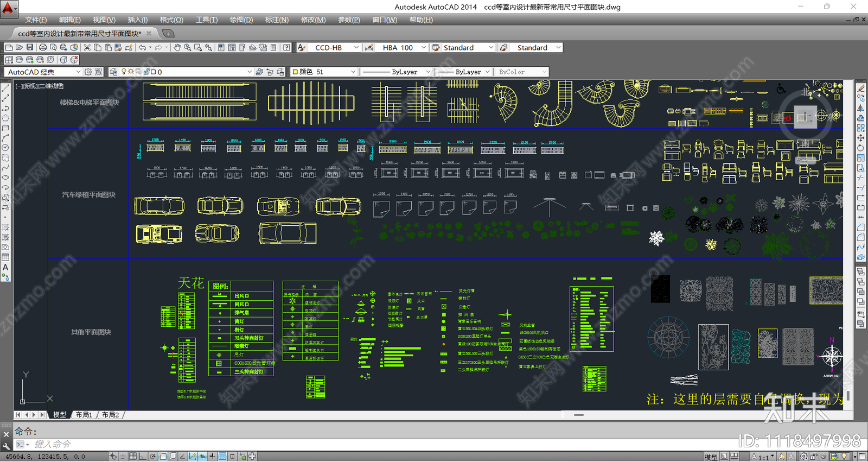
Task: Click the Cut scissors icon
Action: coord(87,48)
